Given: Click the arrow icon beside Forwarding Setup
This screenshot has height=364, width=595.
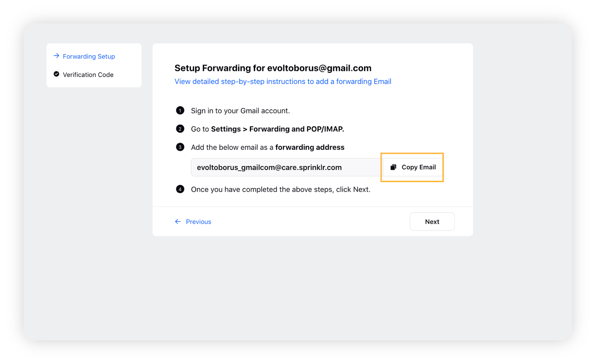Looking at the screenshot, I should click(57, 56).
